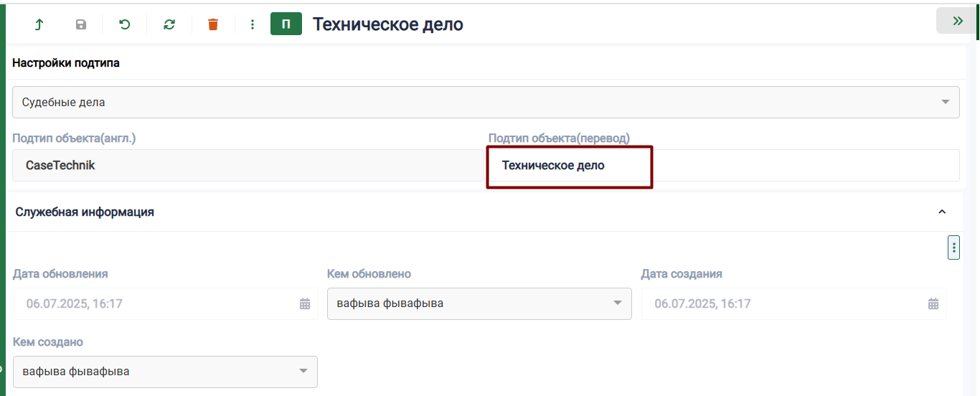The width and height of the screenshot is (980, 396).
Task: Open calendar icon in Дата создания
Action: (x=933, y=303)
